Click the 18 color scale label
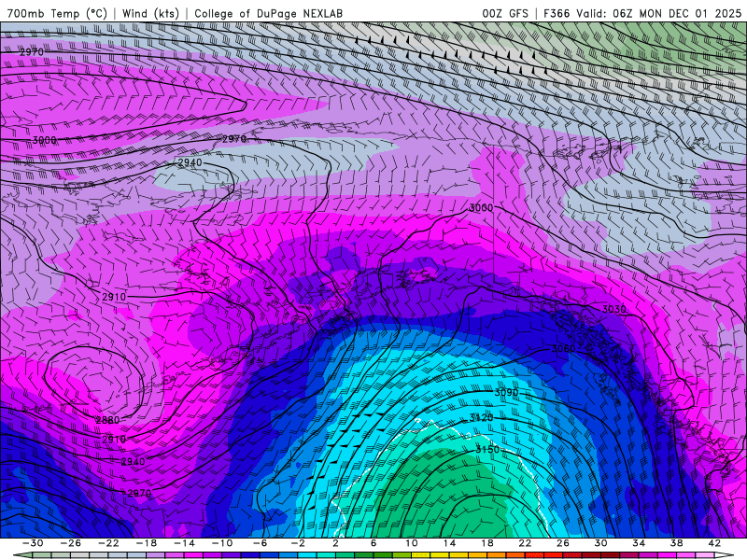This screenshot has height=560, width=747. (x=487, y=543)
